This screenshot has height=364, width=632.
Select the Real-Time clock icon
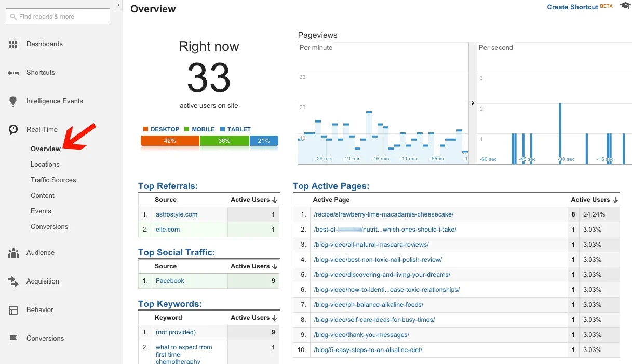tap(12, 129)
